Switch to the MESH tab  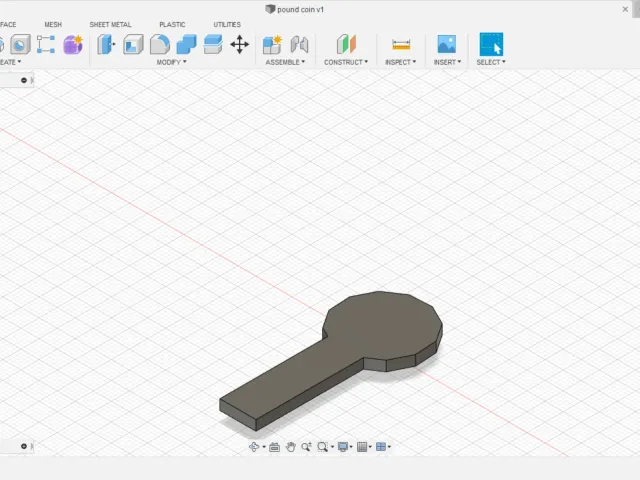pyautogui.click(x=53, y=24)
